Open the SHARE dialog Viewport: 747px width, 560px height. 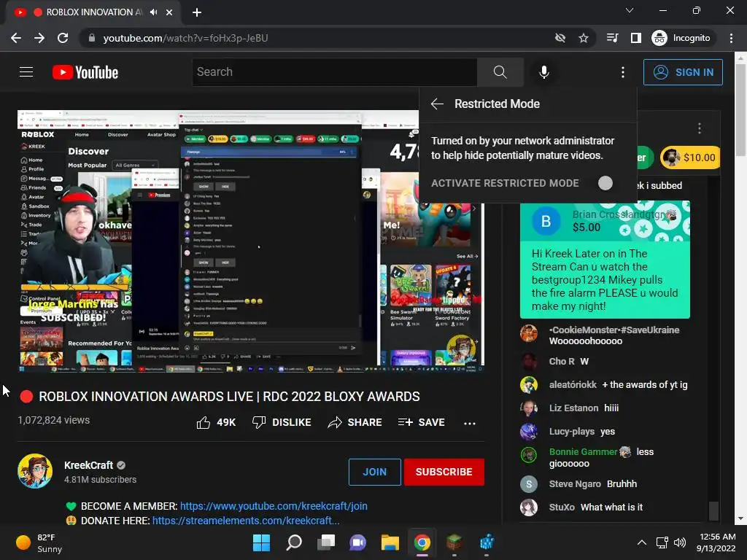pyautogui.click(x=355, y=422)
